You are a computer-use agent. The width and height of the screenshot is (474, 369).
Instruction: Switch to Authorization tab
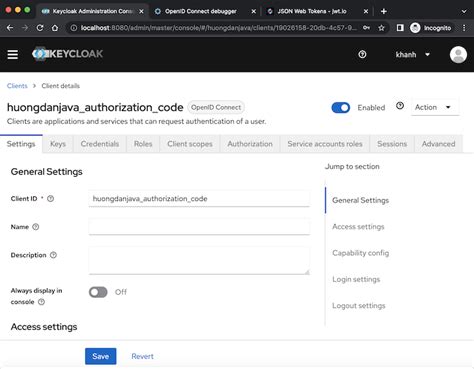[250, 144]
